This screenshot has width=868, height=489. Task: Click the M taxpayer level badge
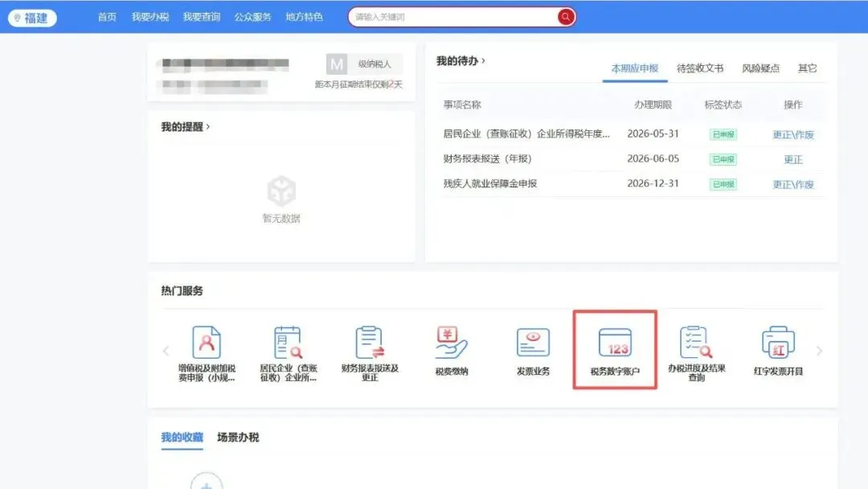(336, 64)
